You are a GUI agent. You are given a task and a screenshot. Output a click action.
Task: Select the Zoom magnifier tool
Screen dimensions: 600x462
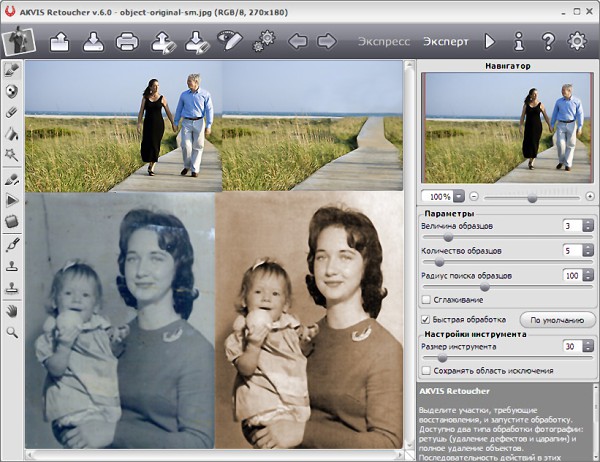click(x=12, y=332)
